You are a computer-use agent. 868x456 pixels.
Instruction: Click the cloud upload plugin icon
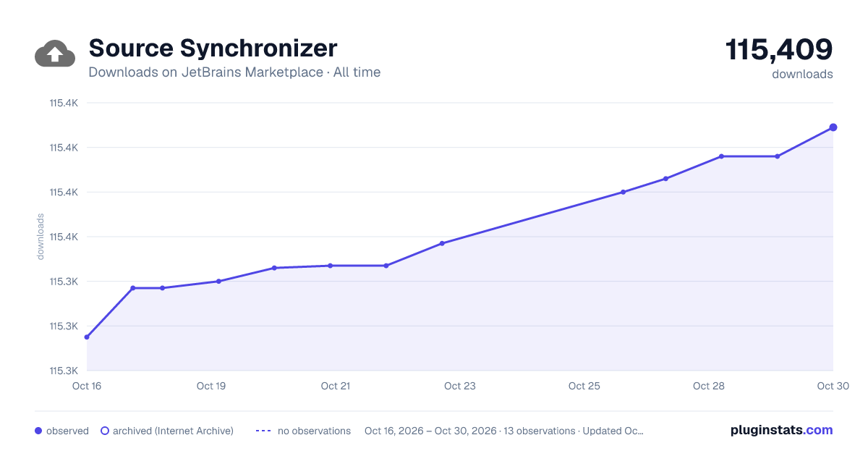tap(55, 54)
